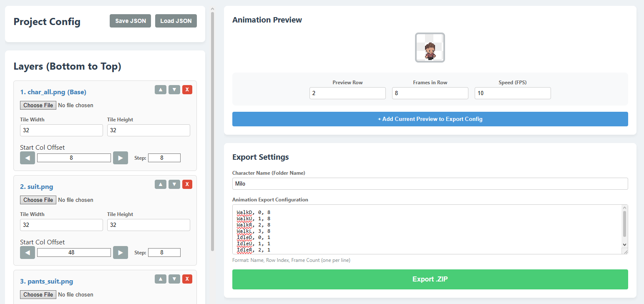Move pants_suit.png layer up
Viewport: 644px width, 304px height.
click(x=161, y=279)
